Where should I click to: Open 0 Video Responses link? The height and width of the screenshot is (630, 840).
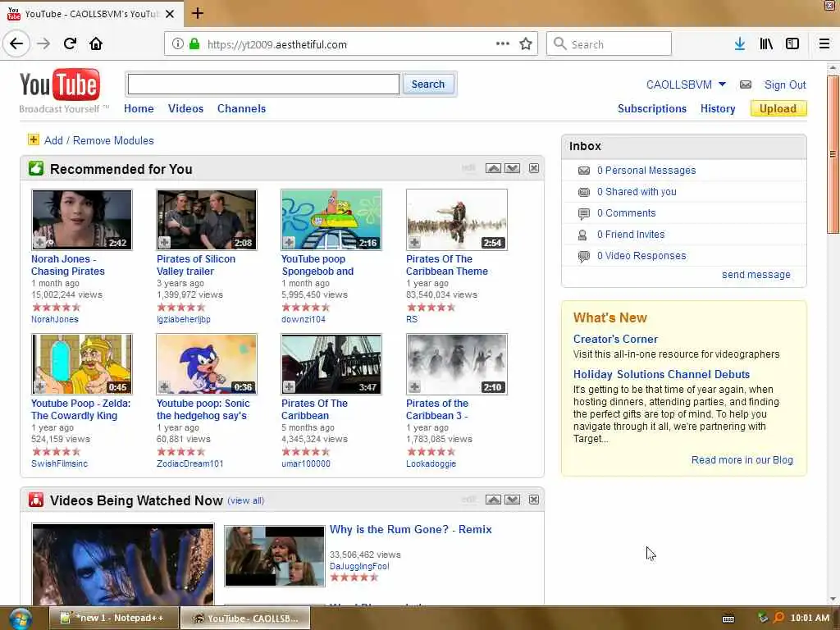641,256
